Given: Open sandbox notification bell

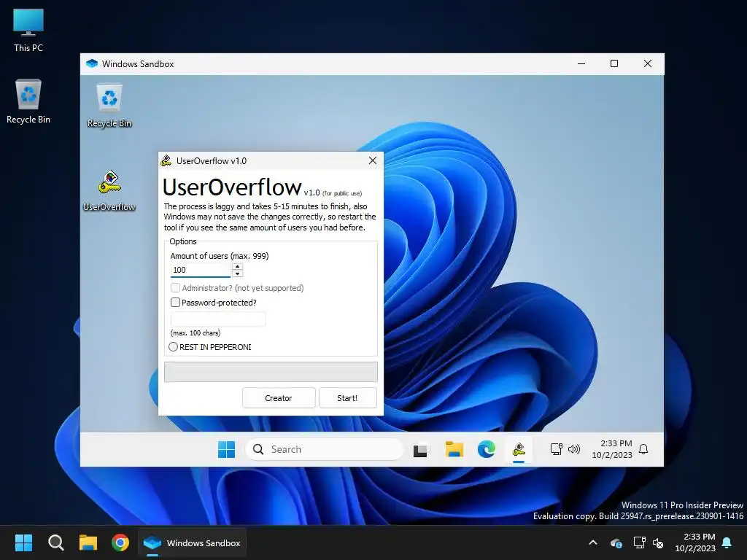Looking at the screenshot, I should tap(643, 449).
